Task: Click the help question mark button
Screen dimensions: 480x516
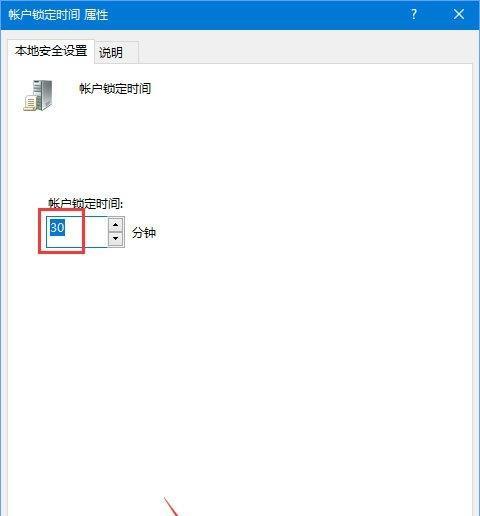Action: [414, 14]
